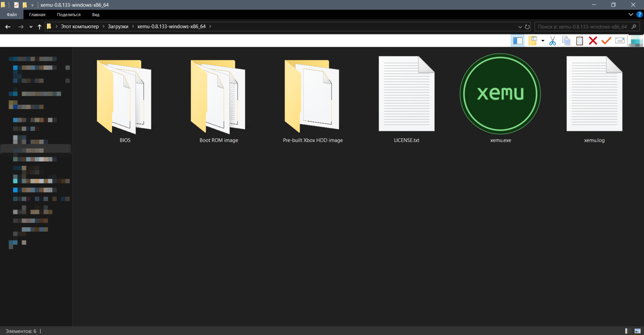
Task: Click the red X Delete icon
Action: pyautogui.click(x=593, y=41)
